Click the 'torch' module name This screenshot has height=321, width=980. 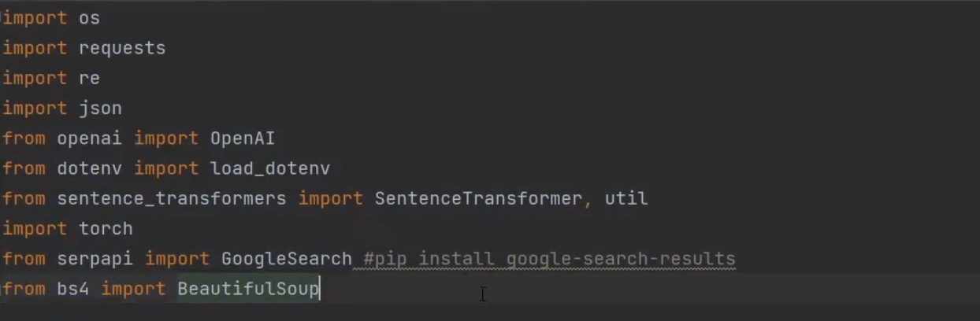106,229
